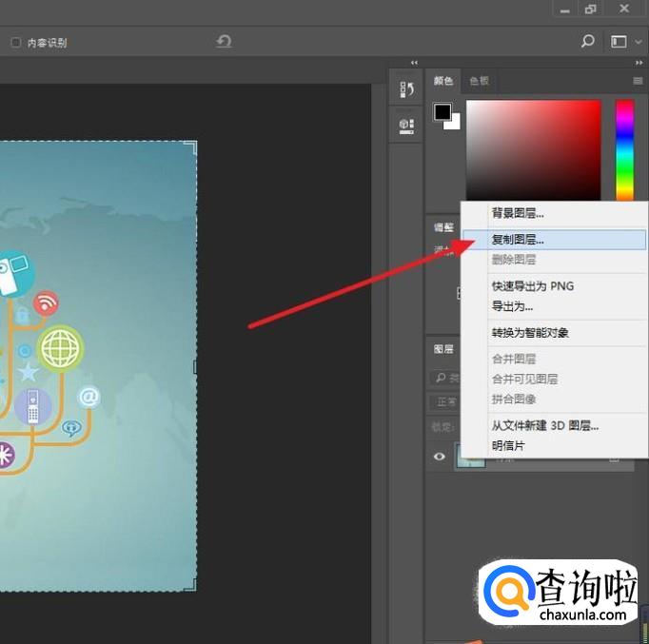Open the workspace dropdown arrow
Image resolution: width=649 pixels, height=644 pixels.
pos(638,42)
